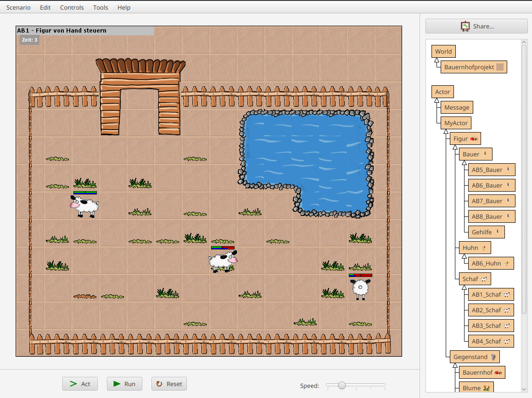Click the world title 'AB1 - Figur von Hand steuern'

pyautogui.click(x=62, y=31)
